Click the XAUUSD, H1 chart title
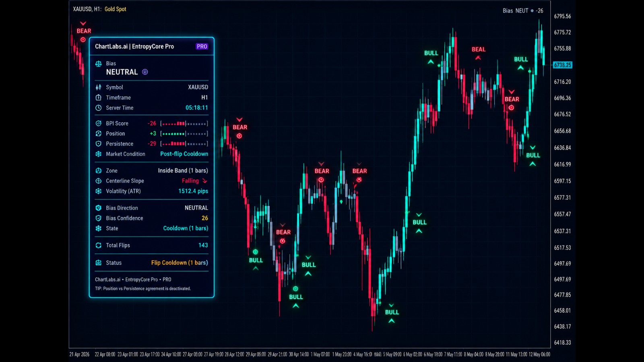The height and width of the screenshot is (362, 644). (x=87, y=9)
